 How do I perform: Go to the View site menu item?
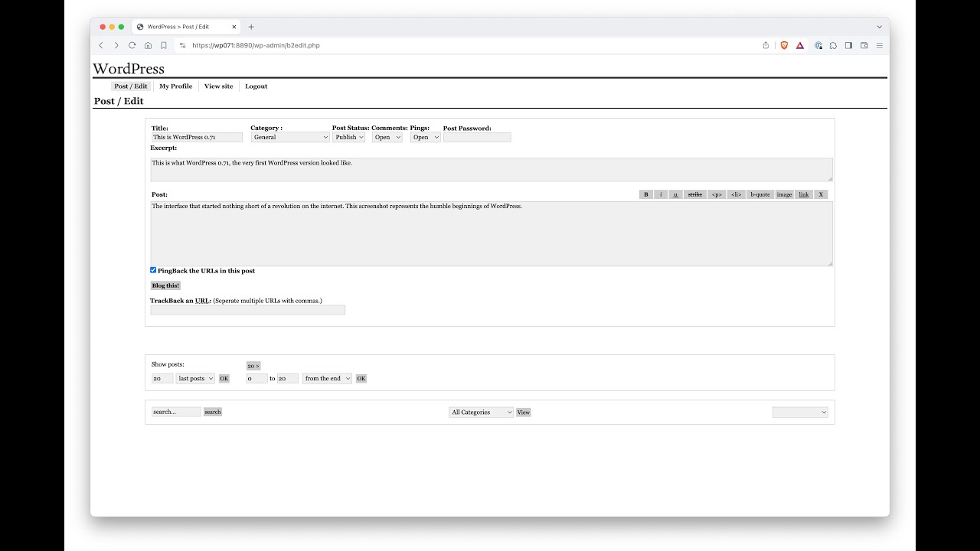pos(218,86)
